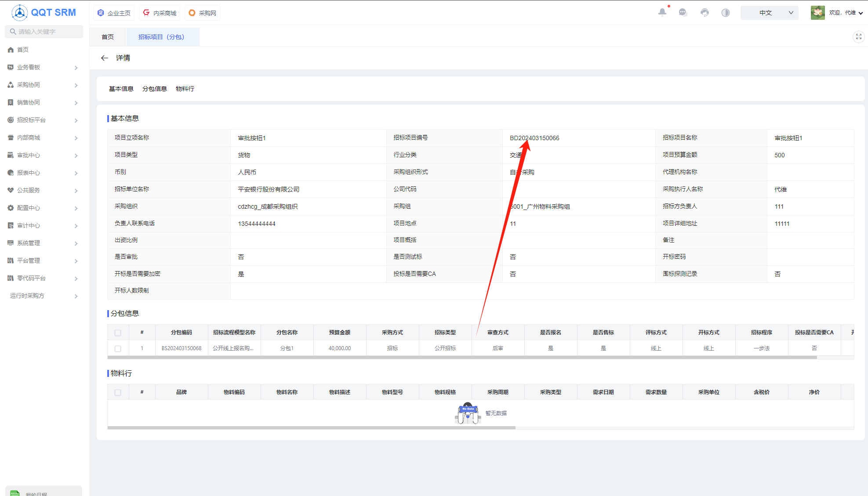Image resolution: width=868 pixels, height=496 pixels.
Task: Open the chat message icon
Action: coord(683,12)
